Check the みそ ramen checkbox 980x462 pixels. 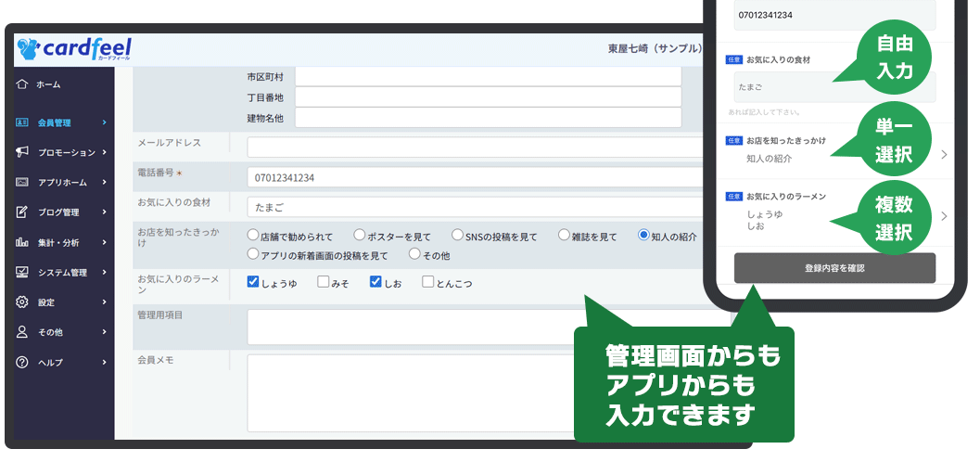(324, 282)
